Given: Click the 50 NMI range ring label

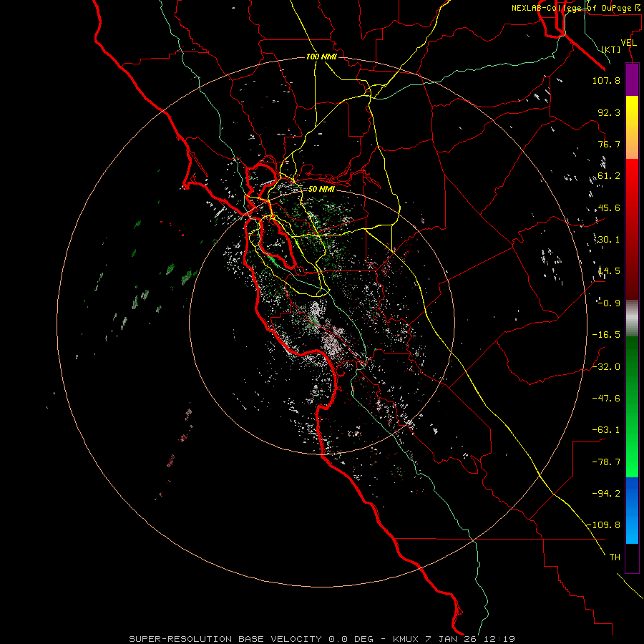Looking at the screenshot, I should click(x=321, y=190).
